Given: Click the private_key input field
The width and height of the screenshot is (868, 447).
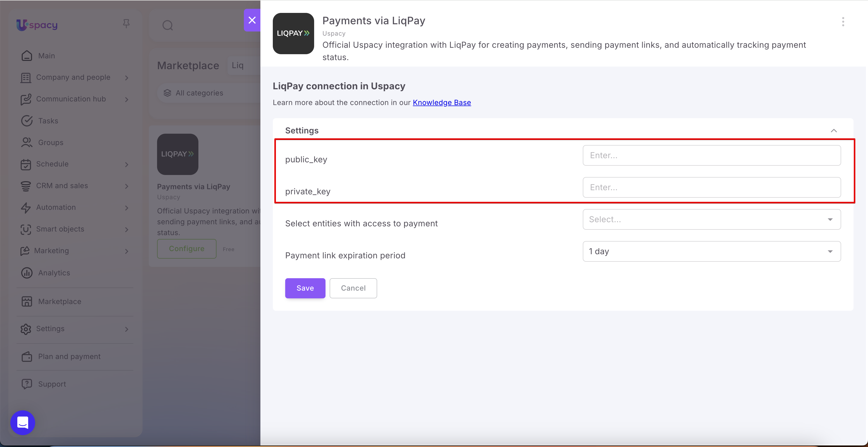Looking at the screenshot, I should tap(712, 187).
